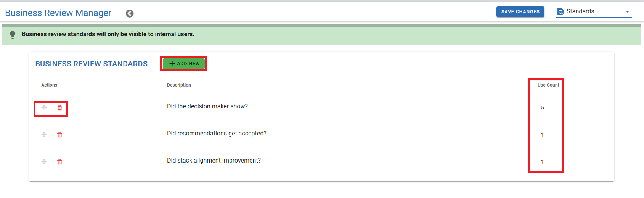Add a new business review standard
Viewport: 644px width, 198px height.
pyautogui.click(x=184, y=64)
